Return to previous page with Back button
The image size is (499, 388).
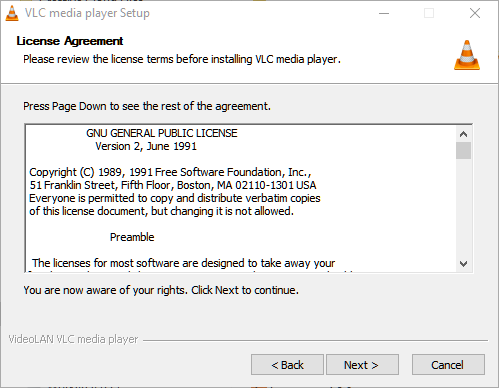click(x=287, y=365)
